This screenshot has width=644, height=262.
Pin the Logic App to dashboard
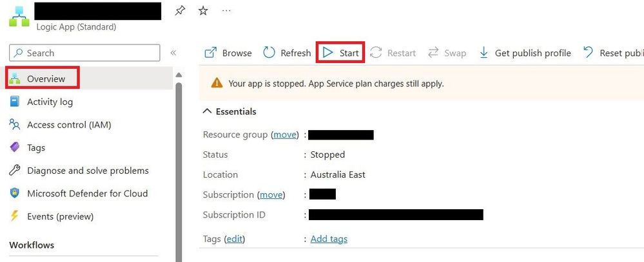coord(180,11)
